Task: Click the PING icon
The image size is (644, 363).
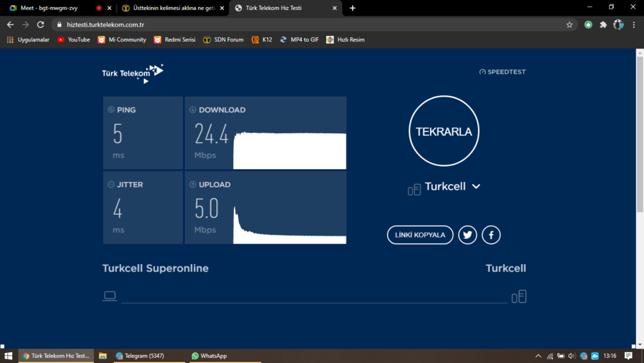Action: point(111,110)
